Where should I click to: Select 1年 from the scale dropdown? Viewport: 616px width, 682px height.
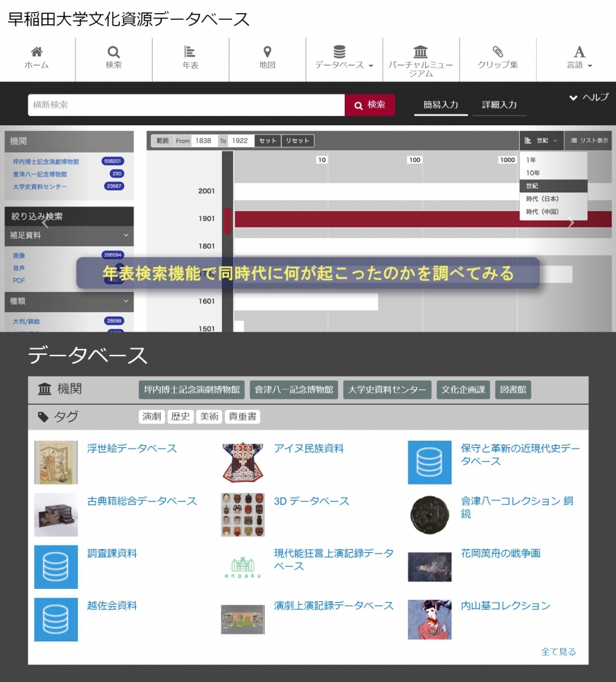tap(553, 159)
